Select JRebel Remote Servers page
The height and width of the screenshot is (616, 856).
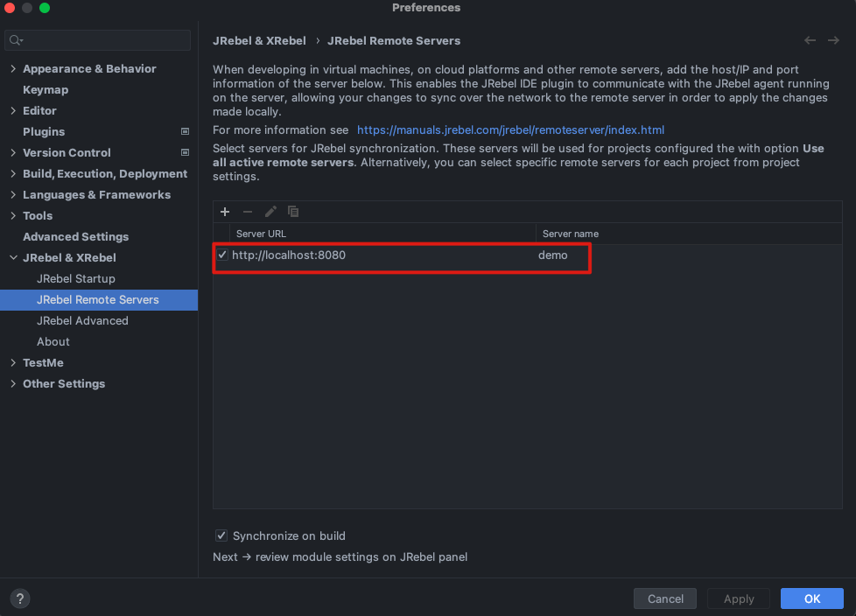pos(99,300)
